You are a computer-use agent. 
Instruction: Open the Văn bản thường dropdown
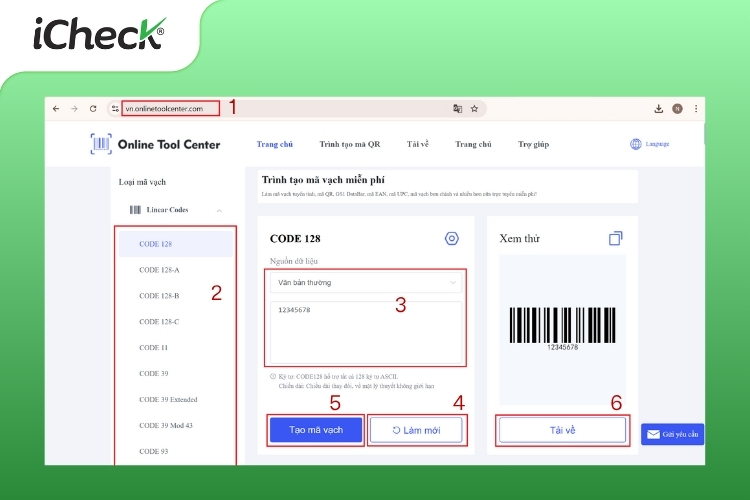[365, 283]
